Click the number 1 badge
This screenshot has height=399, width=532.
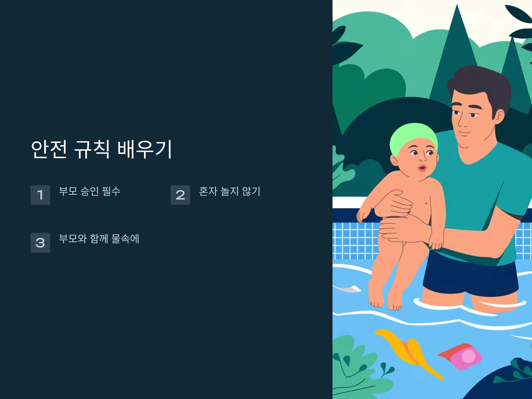(40, 195)
